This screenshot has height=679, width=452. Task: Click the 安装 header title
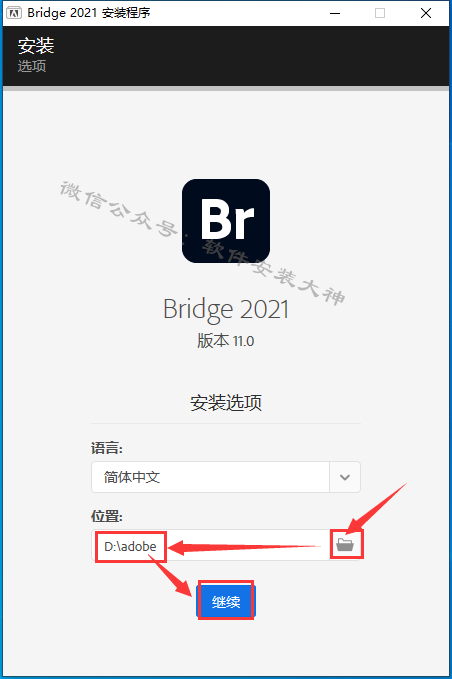pyautogui.click(x=36, y=45)
